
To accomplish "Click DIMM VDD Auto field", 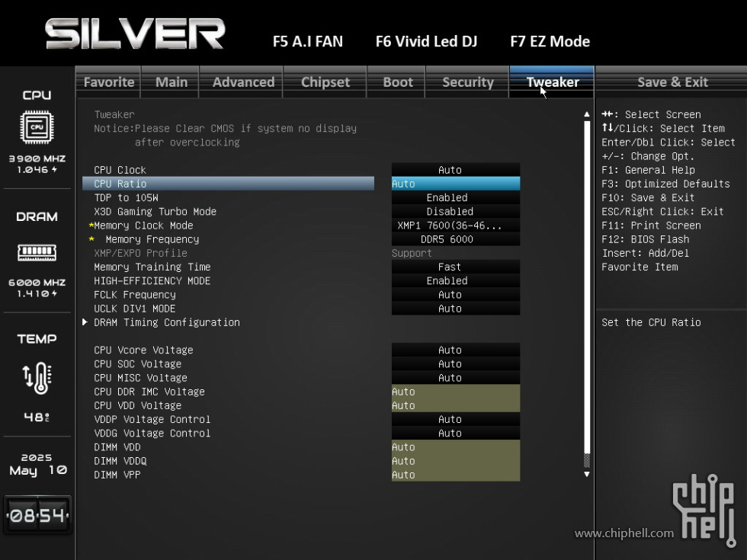I will [456, 446].
